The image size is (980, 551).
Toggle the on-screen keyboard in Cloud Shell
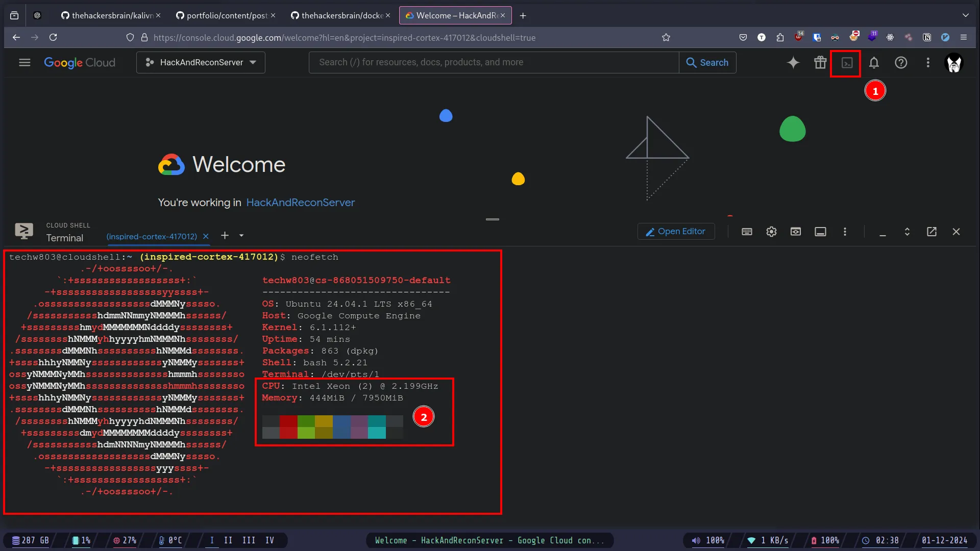(747, 232)
